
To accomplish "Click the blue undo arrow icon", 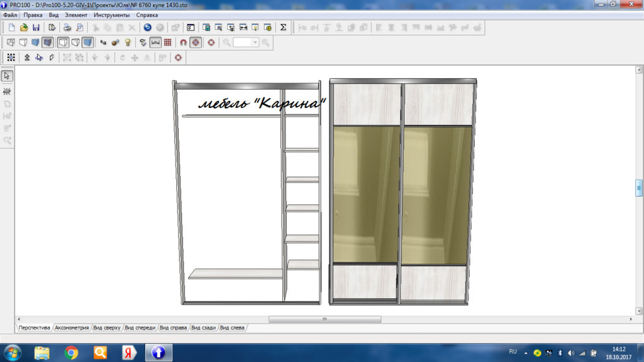I will tap(148, 27).
